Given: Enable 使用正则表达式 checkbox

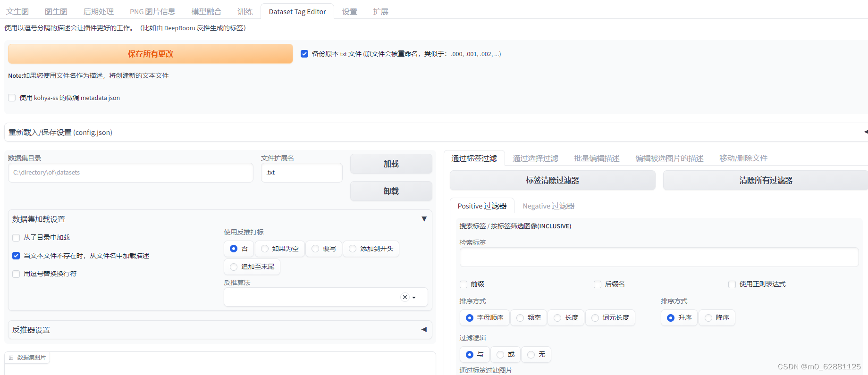Looking at the screenshot, I should (x=732, y=284).
